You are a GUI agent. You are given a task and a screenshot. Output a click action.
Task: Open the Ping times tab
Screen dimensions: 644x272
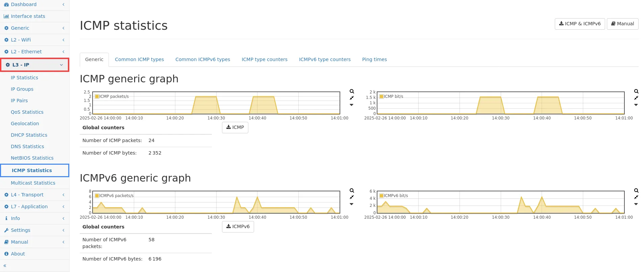click(374, 59)
